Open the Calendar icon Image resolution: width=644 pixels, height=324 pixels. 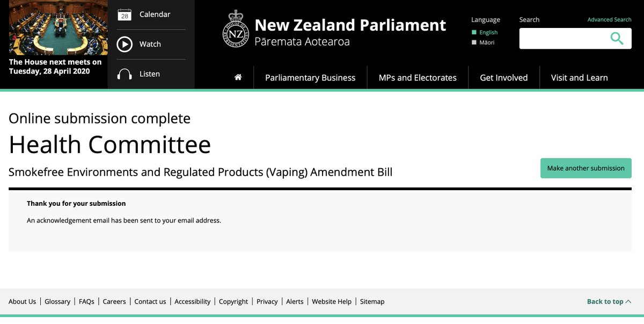pyautogui.click(x=125, y=15)
